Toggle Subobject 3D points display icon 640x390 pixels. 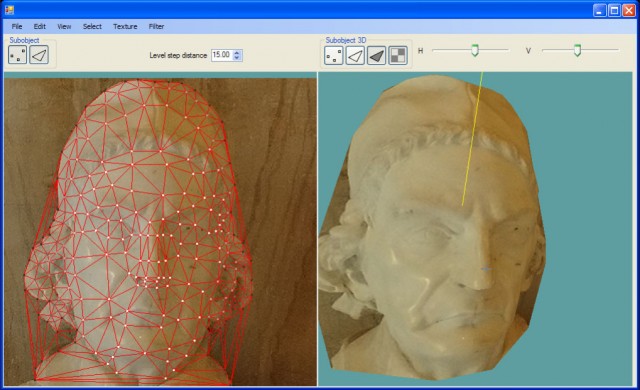pos(334,55)
